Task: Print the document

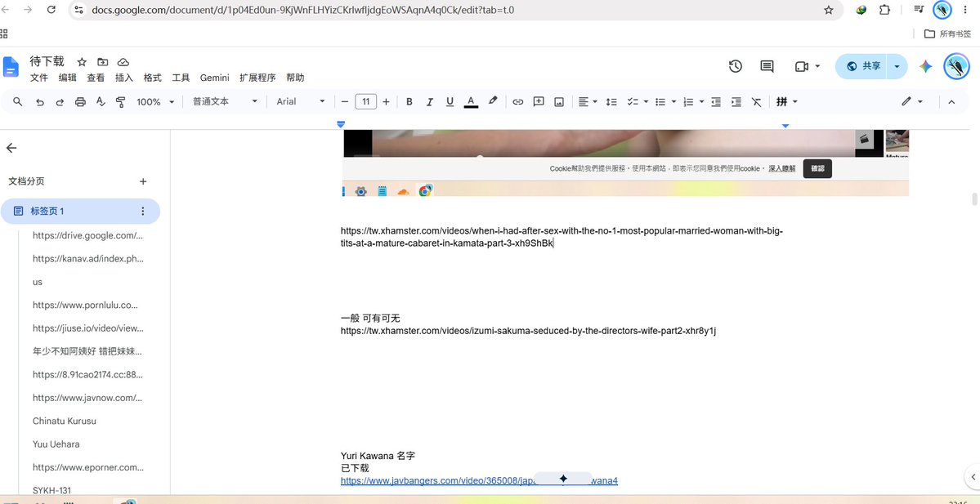Action: tap(80, 102)
